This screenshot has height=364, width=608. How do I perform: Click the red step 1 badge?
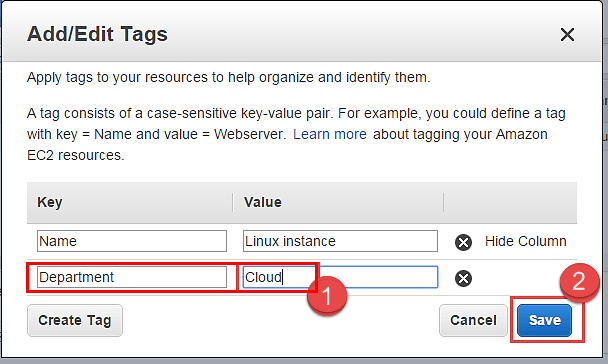coord(327,296)
